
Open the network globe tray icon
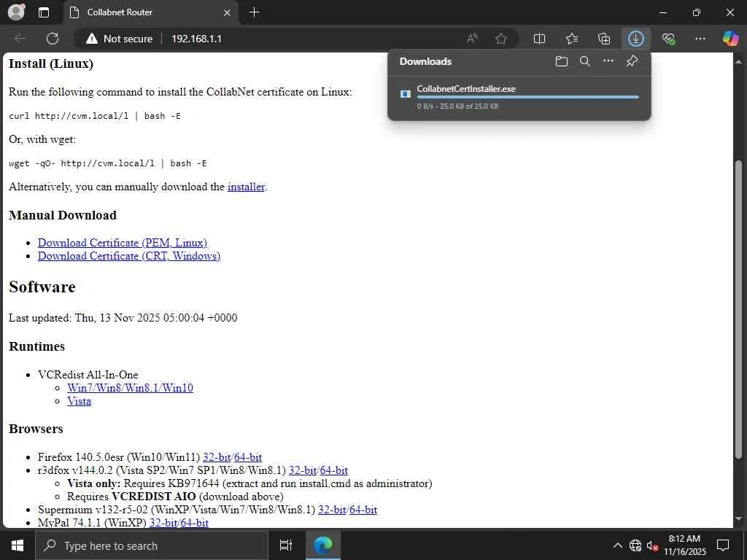[635, 545]
